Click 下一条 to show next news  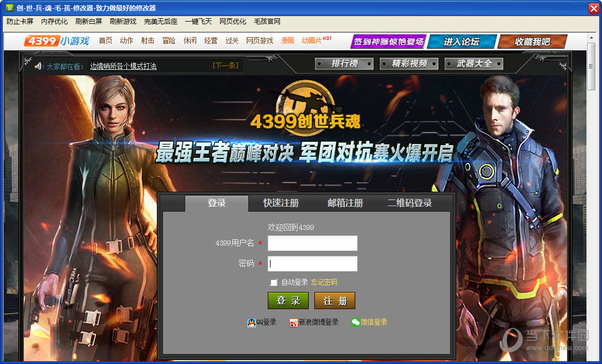click(226, 66)
